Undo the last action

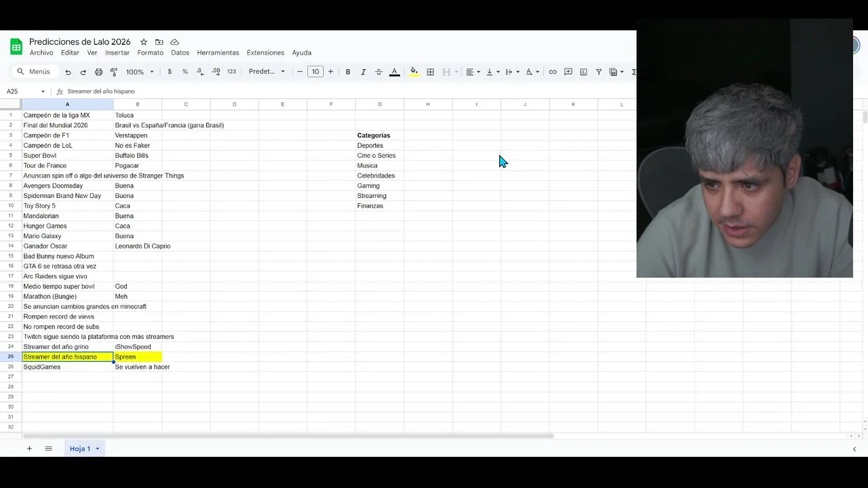click(x=68, y=72)
